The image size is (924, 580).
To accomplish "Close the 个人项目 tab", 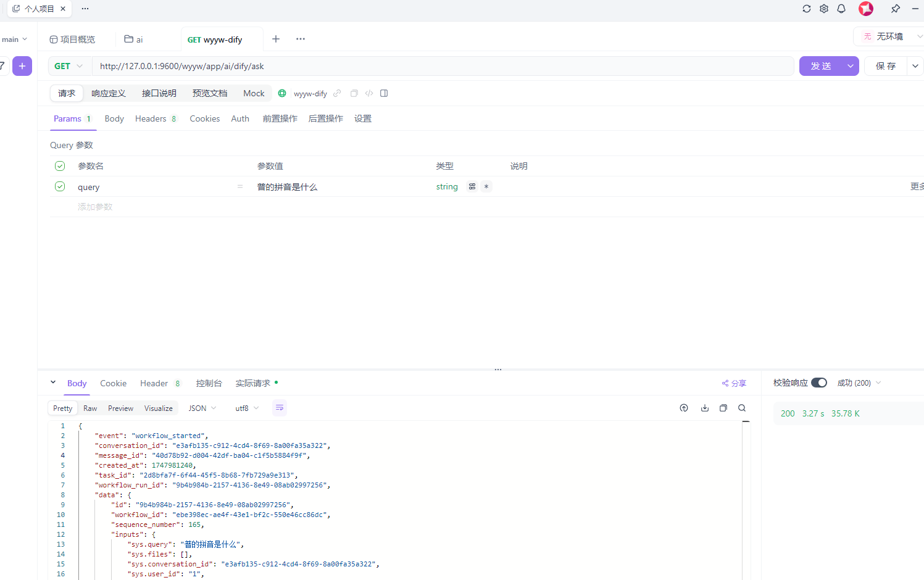I will click(63, 9).
